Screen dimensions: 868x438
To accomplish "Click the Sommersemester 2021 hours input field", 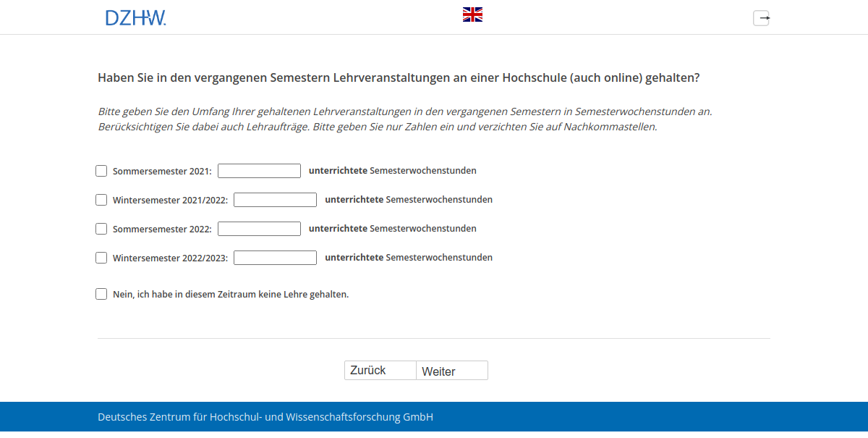I will click(259, 170).
